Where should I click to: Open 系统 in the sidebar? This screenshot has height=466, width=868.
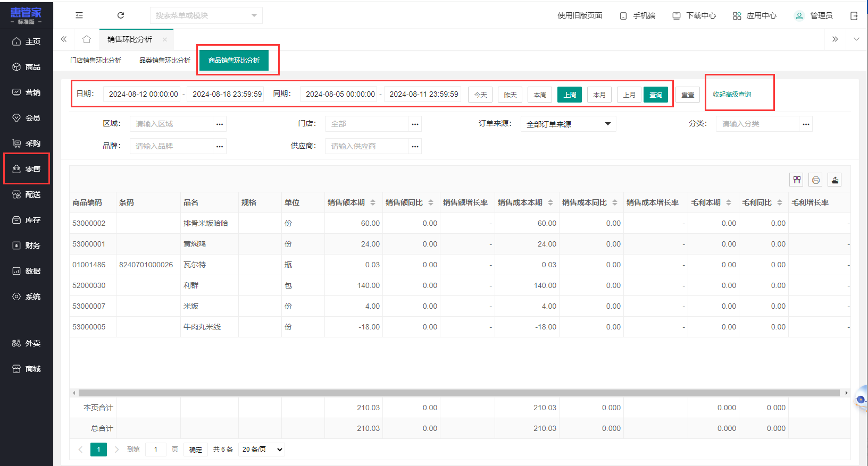coord(27,296)
